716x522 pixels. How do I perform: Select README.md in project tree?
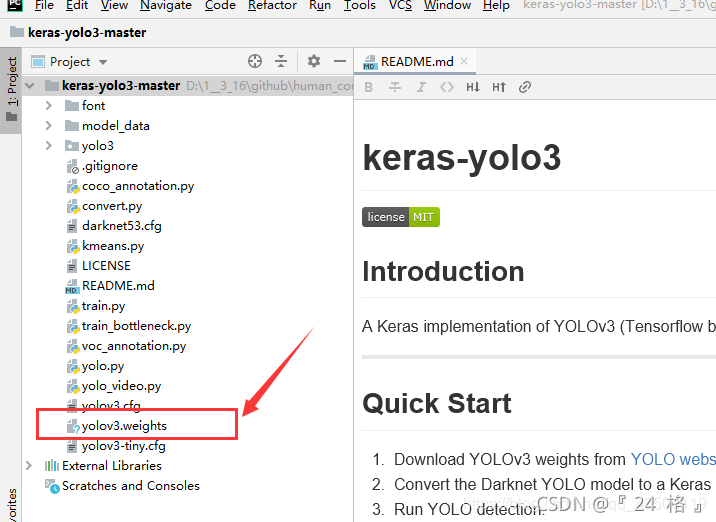point(118,285)
